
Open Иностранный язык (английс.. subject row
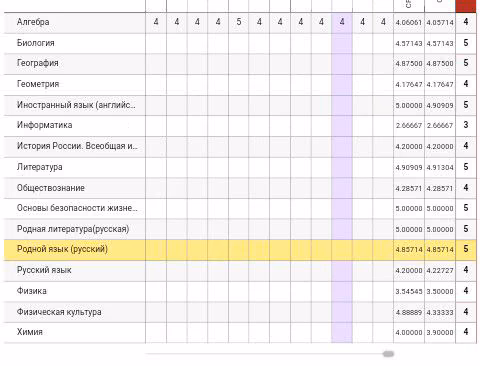coord(240,105)
